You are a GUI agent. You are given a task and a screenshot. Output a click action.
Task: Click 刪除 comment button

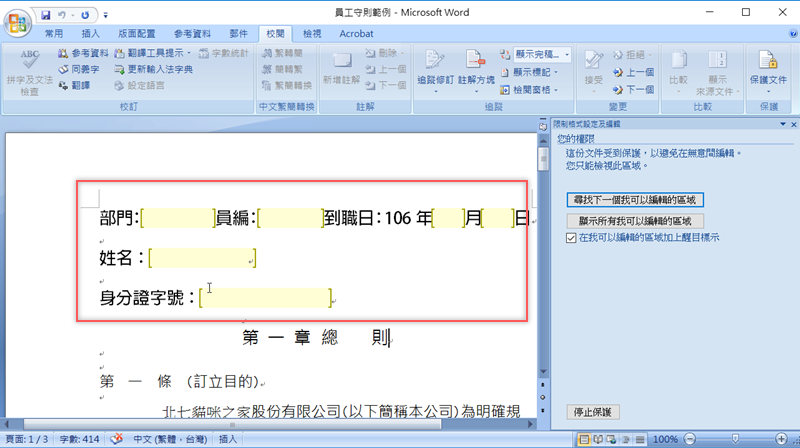point(385,53)
